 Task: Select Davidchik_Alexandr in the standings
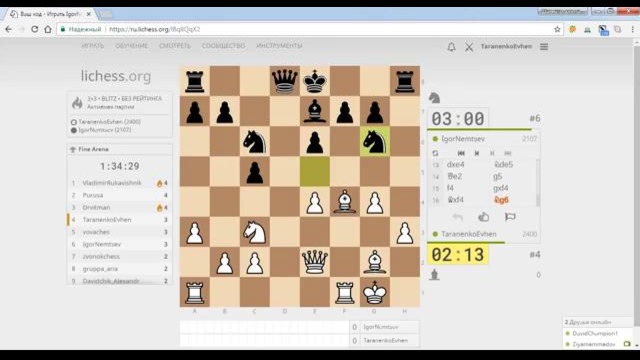pos(111,281)
